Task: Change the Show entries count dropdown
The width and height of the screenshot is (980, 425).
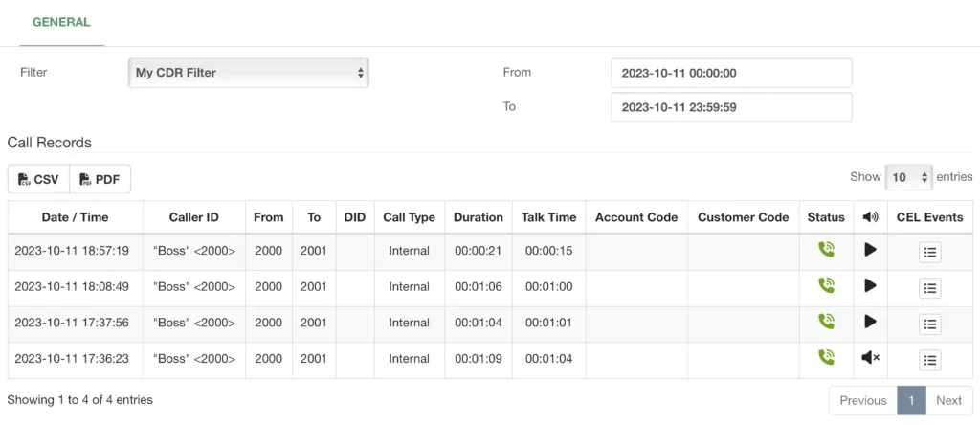Action: [x=909, y=177]
